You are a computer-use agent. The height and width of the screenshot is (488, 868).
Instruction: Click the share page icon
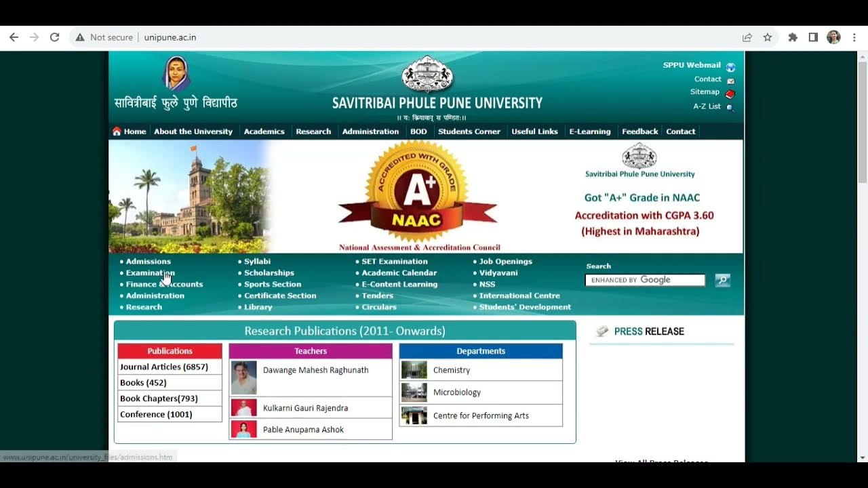747,37
